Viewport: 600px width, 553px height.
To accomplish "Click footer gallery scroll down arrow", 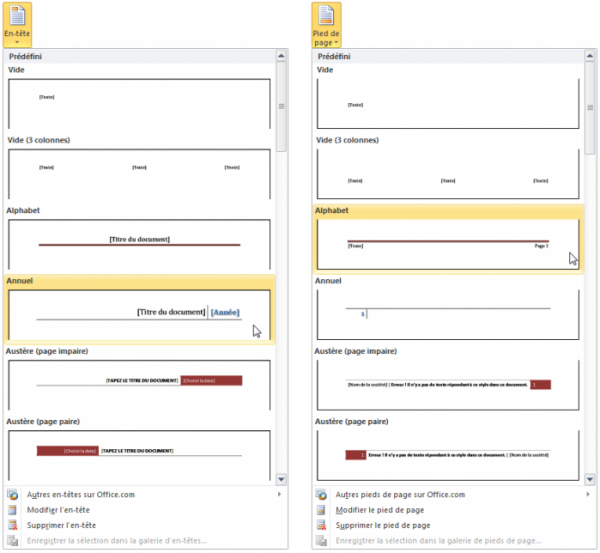I will click(590, 479).
